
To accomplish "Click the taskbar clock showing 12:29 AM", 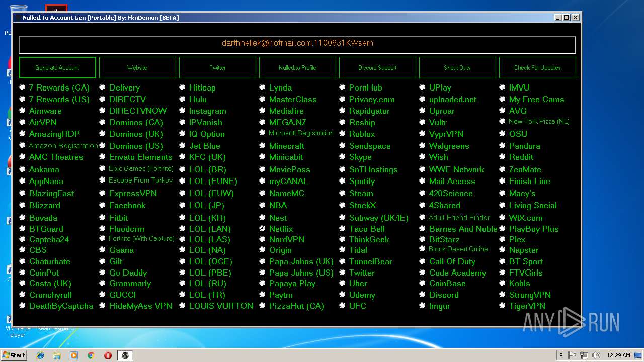I will click(618, 355).
